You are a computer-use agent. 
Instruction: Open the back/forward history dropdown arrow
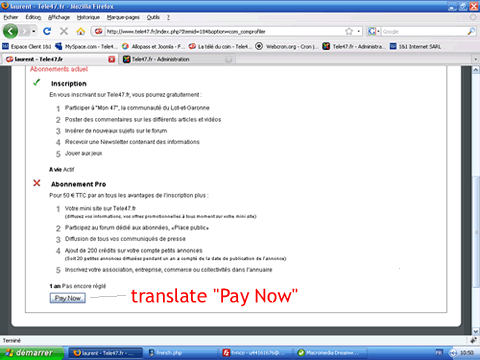34,32
